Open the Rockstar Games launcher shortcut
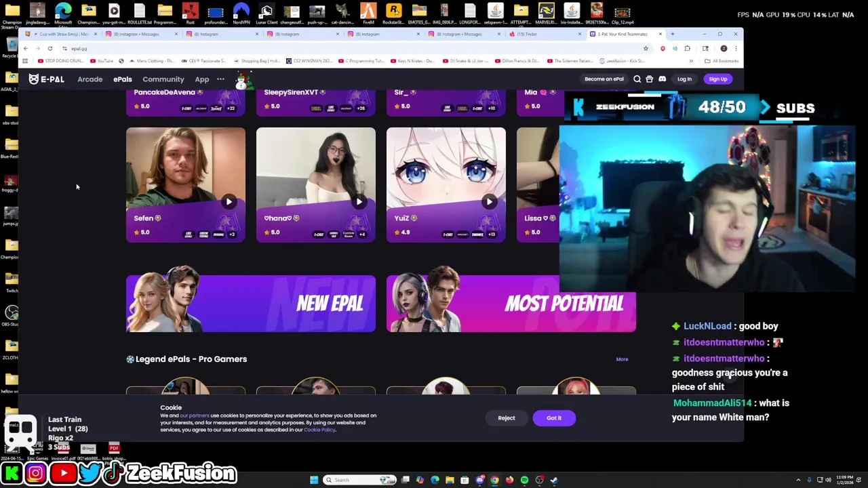 coord(393,14)
